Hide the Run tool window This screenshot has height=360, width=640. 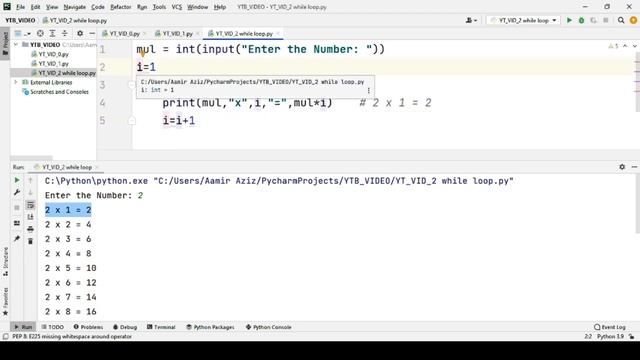[634, 167]
